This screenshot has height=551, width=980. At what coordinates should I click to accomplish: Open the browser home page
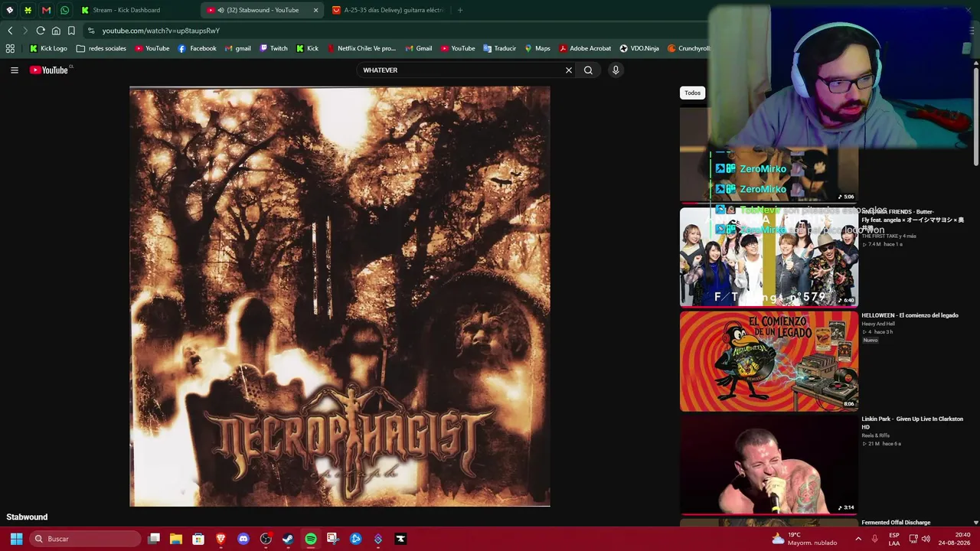pos(56,31)
